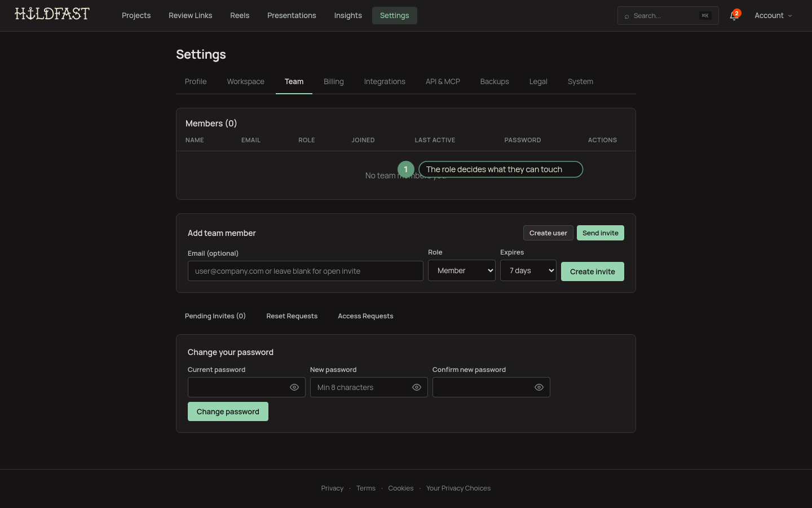Open the Cookies footer link
This screenshot has height=508, width=812.
click(401, 488)
